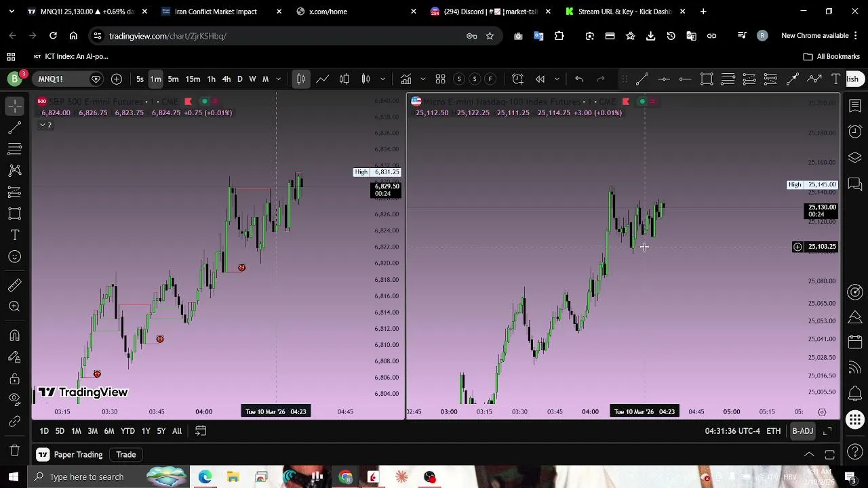The width and height of the screenshot is (868, 488).
Task: Expand the replay options dropdown arrow
Action: pos(557,79)
